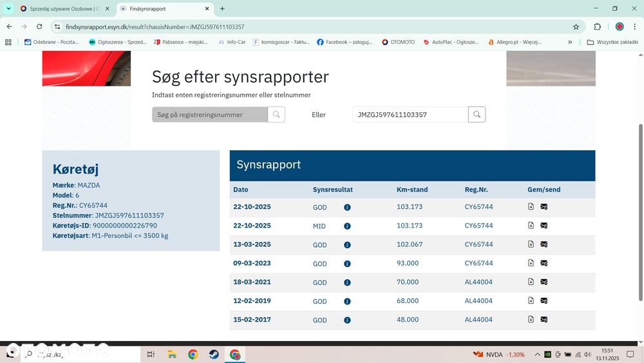Switch to the Sprzedaj używane Osobowe tab

coord(65,8)
